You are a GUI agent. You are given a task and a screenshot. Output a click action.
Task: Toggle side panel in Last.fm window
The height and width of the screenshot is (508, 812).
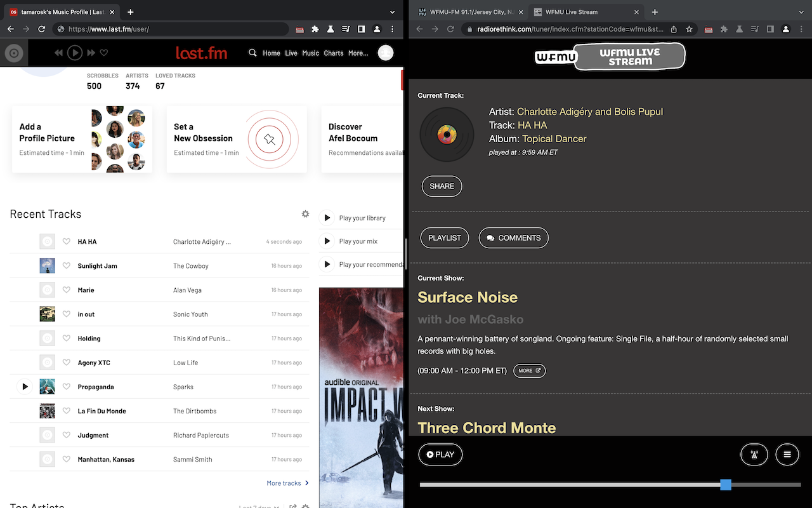pyautogui.click(x=361, y=29)
